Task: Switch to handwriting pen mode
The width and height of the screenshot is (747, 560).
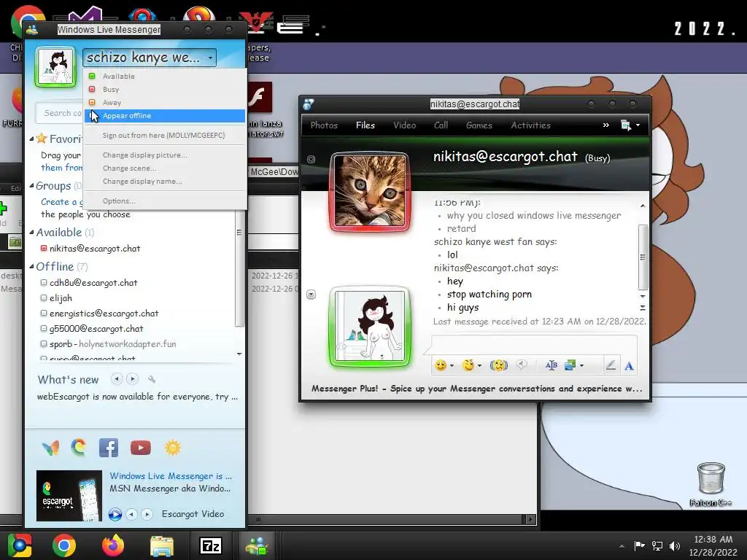Action: (611, 365)
